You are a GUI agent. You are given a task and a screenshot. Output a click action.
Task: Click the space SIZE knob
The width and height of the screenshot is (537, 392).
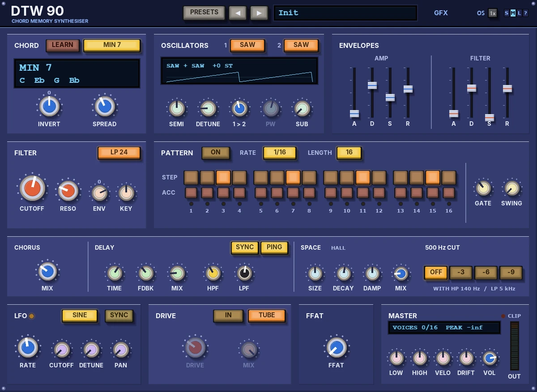click(315, 273)
